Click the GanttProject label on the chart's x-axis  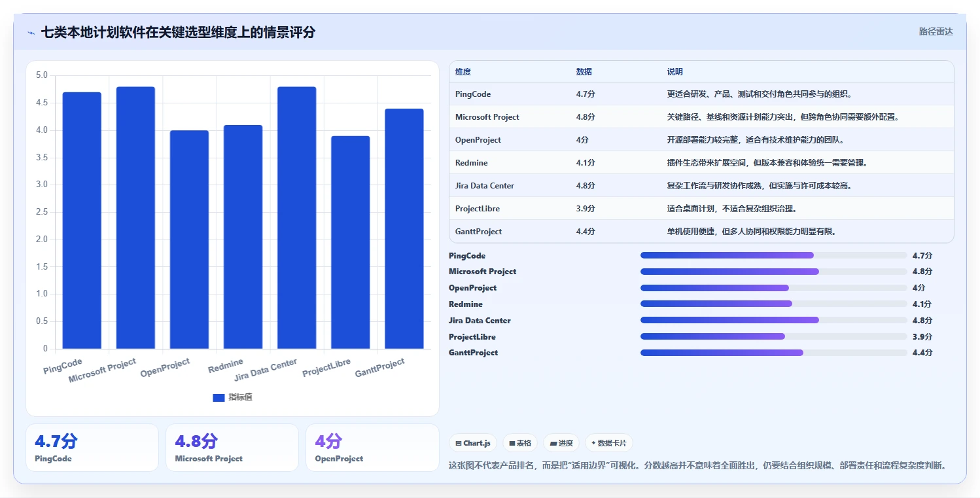380,368
